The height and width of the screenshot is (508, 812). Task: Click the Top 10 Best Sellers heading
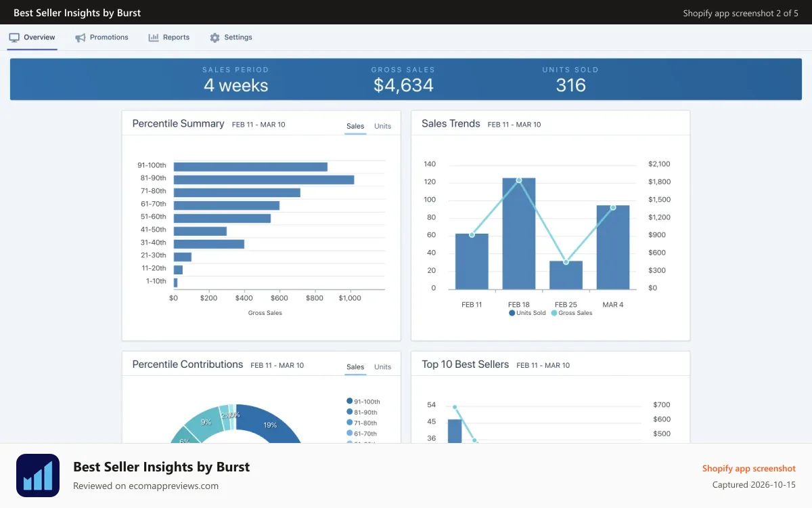465,364
